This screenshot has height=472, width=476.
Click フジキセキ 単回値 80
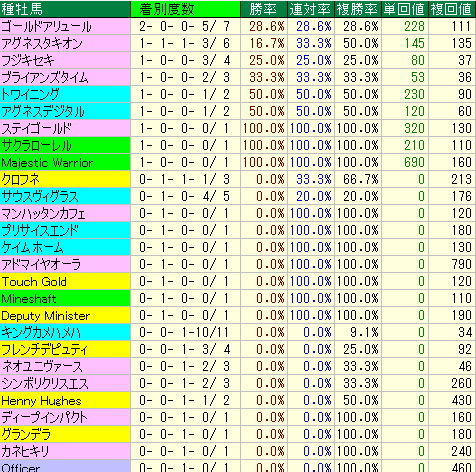[x=418, y=60]
